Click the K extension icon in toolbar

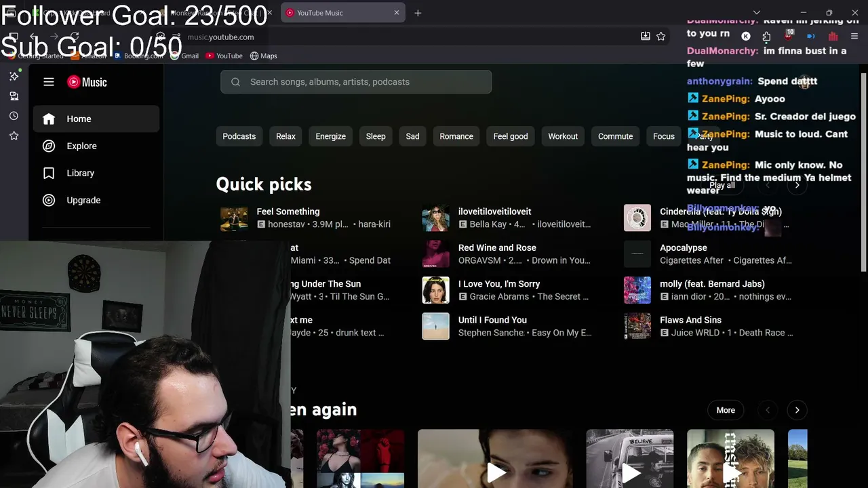click(746, 37)
